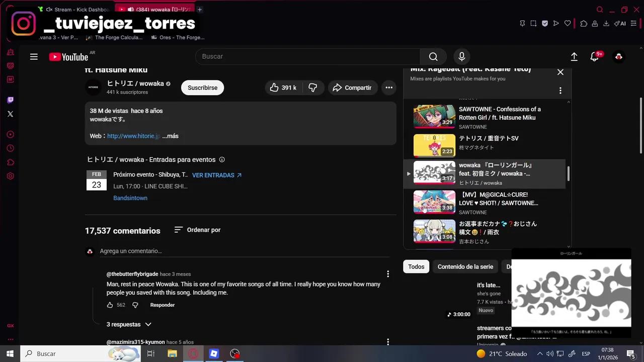Image resolution: width=644 pixels, height=362 pixels.
Task: Open the VER ENTRADAS link
Action: 213,175
